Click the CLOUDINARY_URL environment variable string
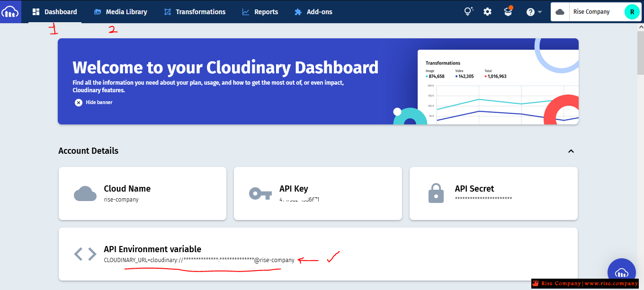 coord(199,260)
